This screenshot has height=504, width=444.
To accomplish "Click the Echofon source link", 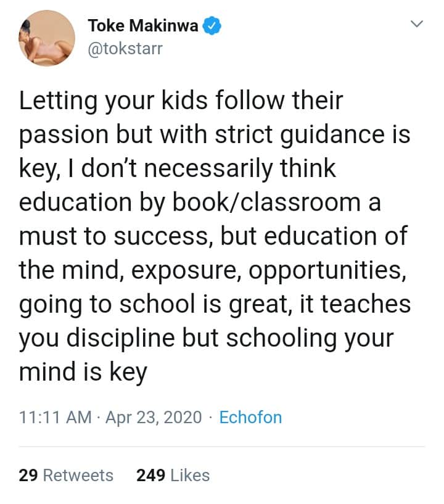I will (250, 418).
